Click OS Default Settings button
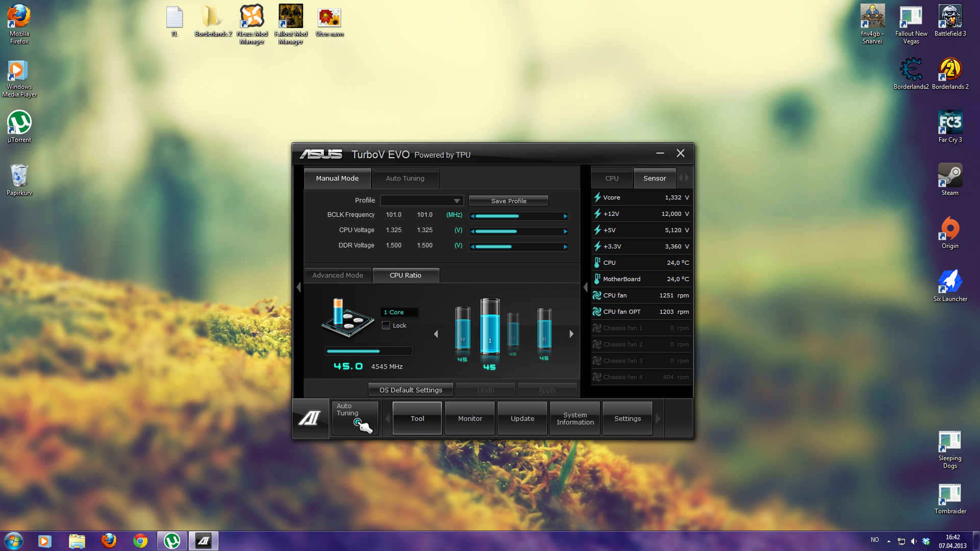The width and height of the screenshot is (980, 551). coord(411,390)
